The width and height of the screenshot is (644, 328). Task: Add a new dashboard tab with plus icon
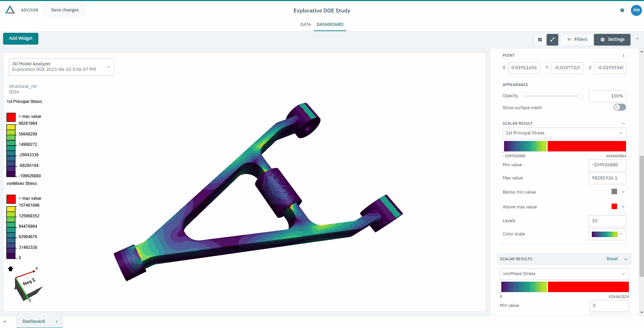pos(5,321)
